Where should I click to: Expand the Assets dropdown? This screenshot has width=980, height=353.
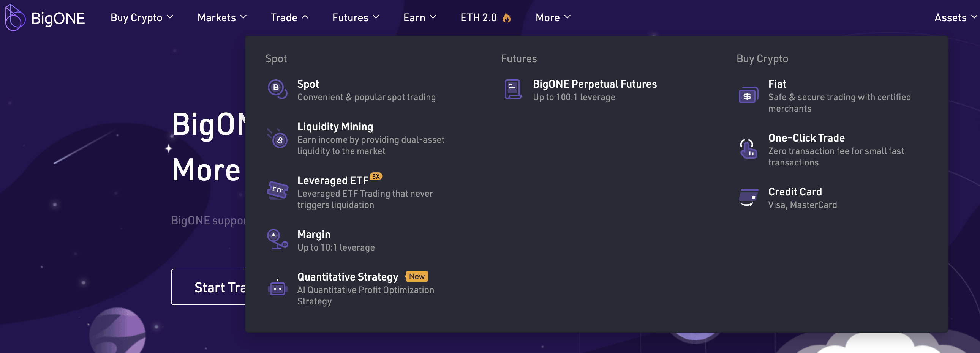click(x=955, y=17)
